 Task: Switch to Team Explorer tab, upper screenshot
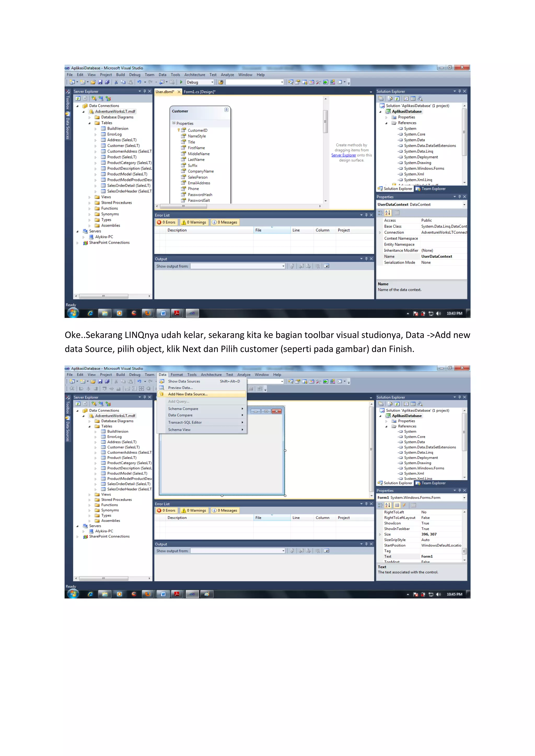click(431, 189)
